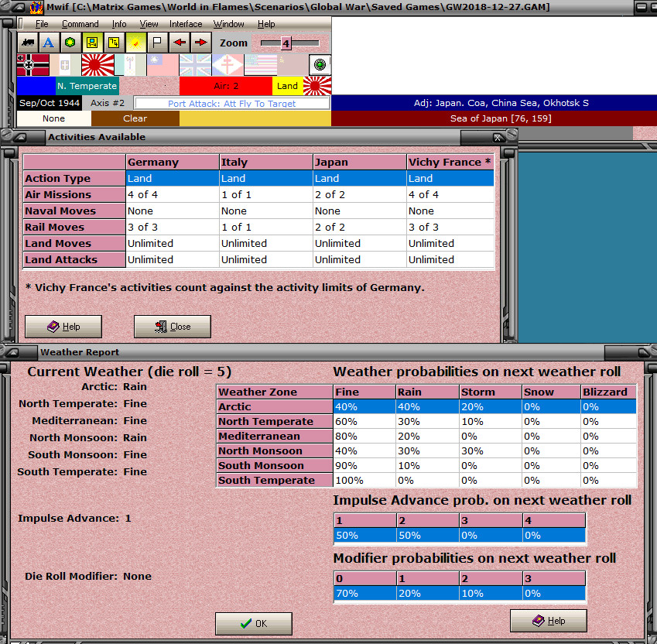Click the teal N. Temperate weather zone box
This screenshot has width=657, height=644.
click(x=87, y=86)
